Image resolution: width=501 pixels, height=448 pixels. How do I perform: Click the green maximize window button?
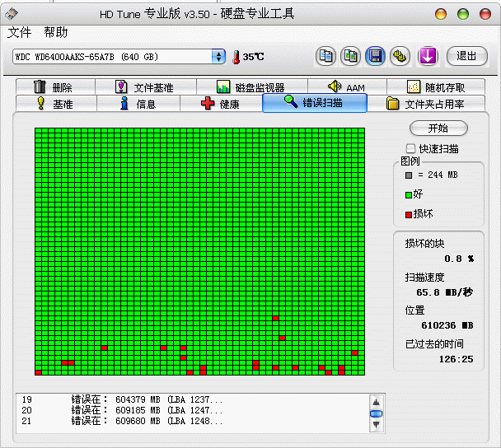click(463, 14)
